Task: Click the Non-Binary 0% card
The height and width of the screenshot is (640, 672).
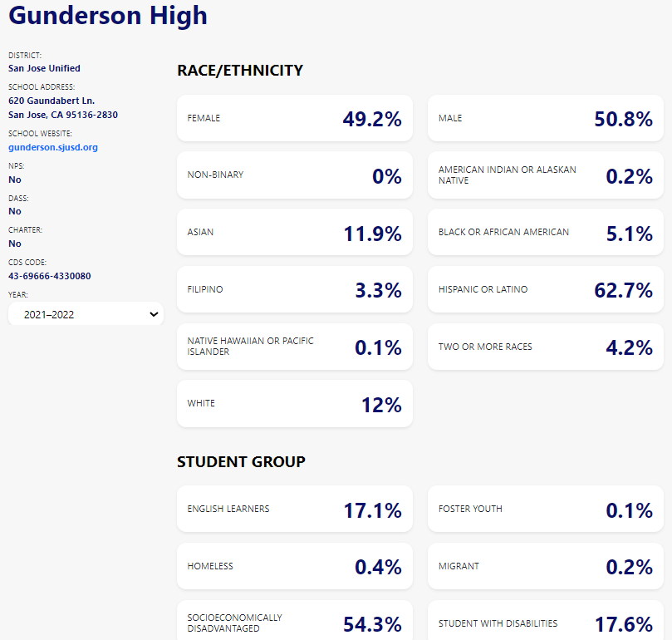Action: [x=294, y=175]
